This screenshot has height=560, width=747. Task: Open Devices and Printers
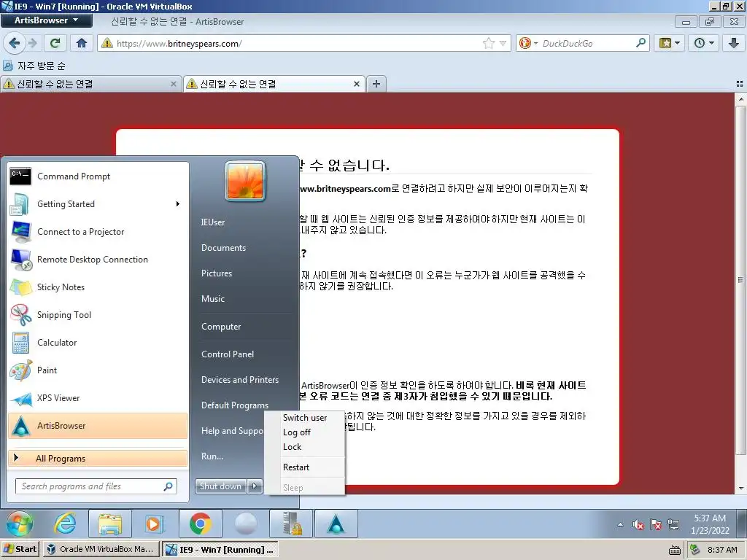(239, 379)
